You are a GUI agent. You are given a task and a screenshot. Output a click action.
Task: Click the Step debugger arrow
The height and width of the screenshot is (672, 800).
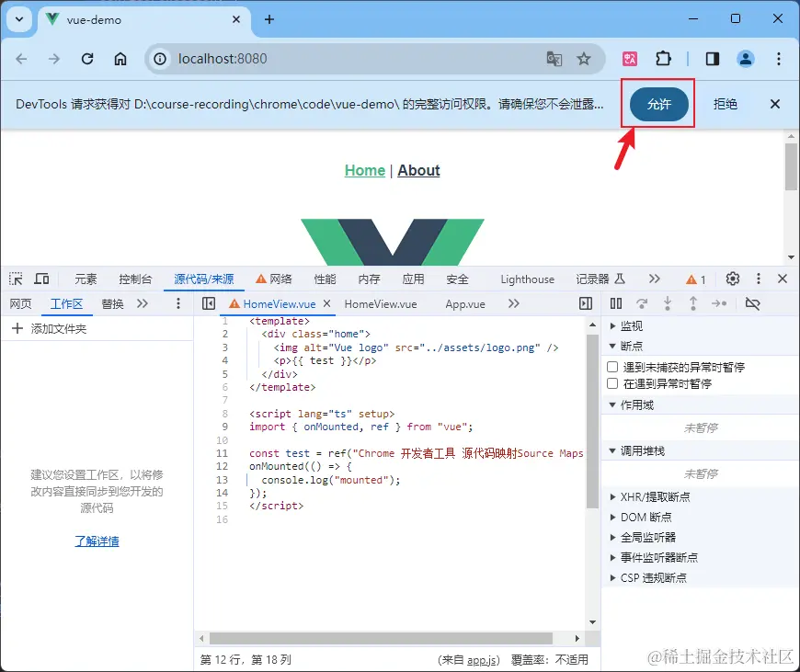pyautogui.click(x=719, y=303)
